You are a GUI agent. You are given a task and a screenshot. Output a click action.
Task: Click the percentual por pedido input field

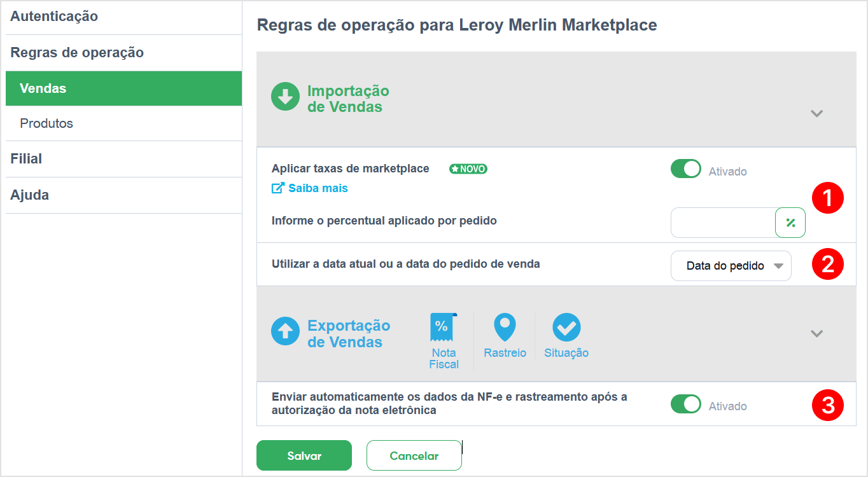coord(723,223)
